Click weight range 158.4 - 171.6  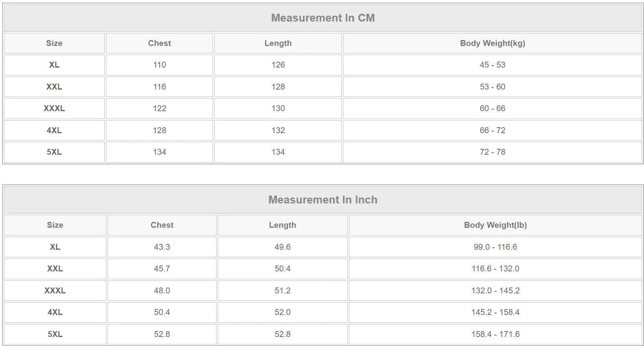(x=495, y=334)
